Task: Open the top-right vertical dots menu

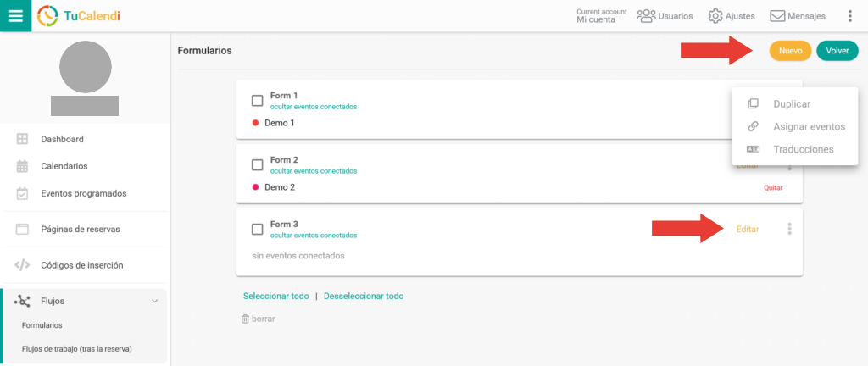Action: pos(849,16)
